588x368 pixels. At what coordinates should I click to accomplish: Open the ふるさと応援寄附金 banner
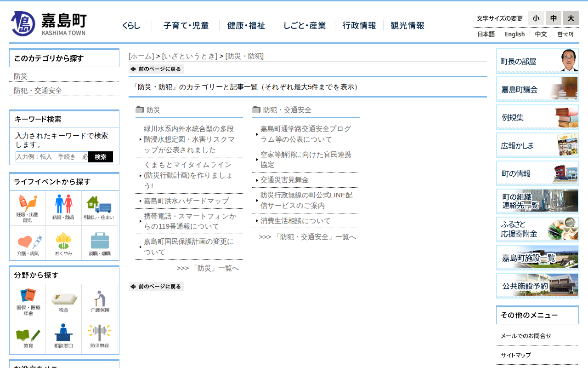(537, 230)
